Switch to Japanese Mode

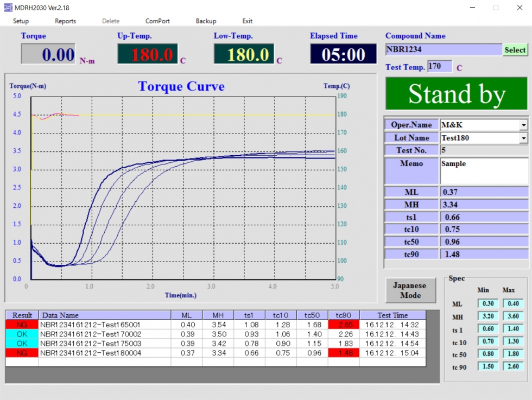(x=410, y=290)
